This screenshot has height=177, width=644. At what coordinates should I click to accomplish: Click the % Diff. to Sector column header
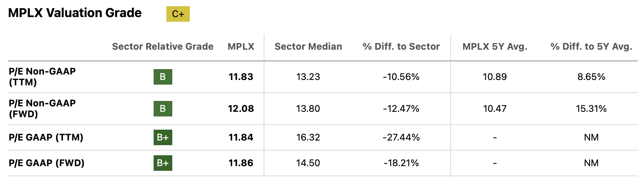pyautogui.click(x=401, y=47)
